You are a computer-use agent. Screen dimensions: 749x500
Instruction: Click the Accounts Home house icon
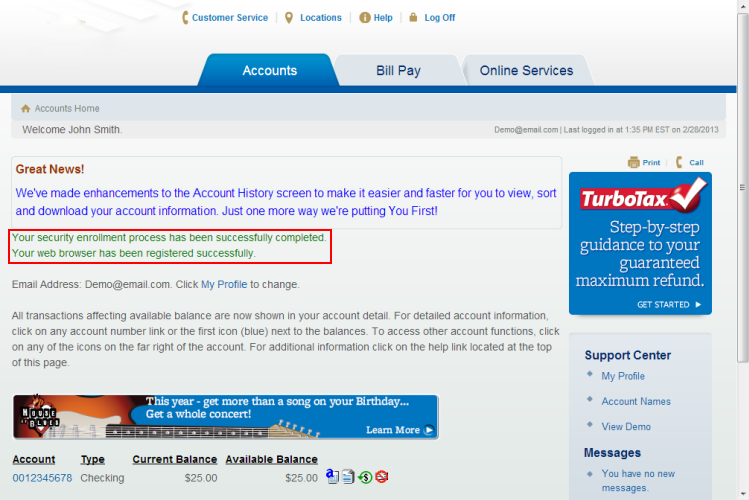click(26, 108)
